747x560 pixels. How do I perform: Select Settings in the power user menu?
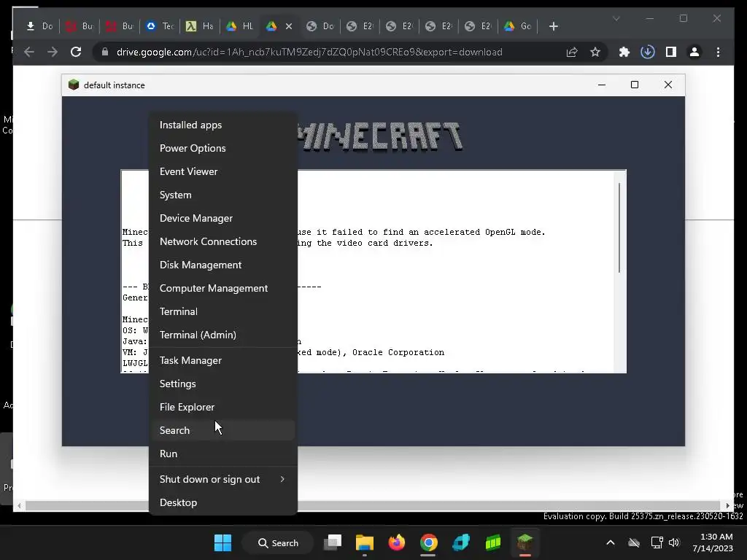(x=222, y=384)
